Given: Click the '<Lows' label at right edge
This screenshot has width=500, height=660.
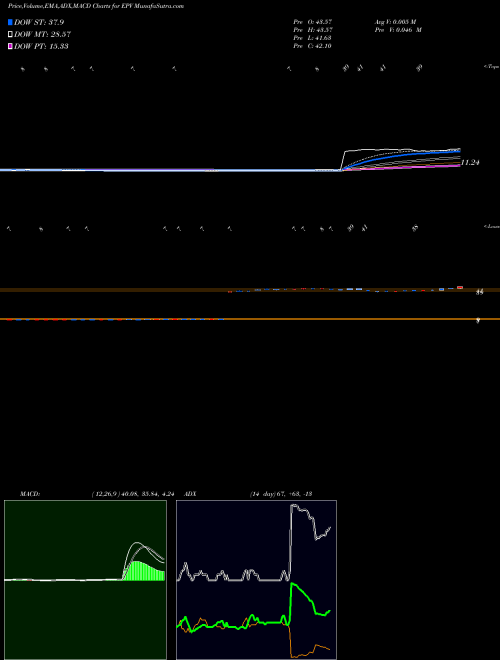Looking at the screenshot, I should (492, 227).
